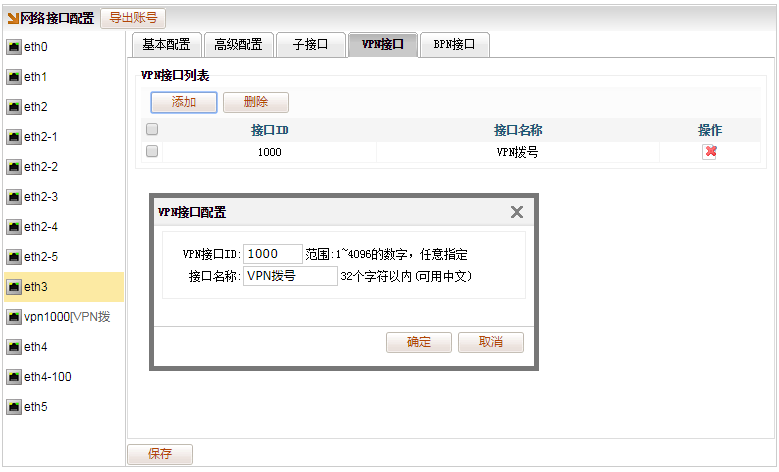779x472 pixels.
Task: Select the eth1 interface in sidebar
Action: (x=35, y=77)
